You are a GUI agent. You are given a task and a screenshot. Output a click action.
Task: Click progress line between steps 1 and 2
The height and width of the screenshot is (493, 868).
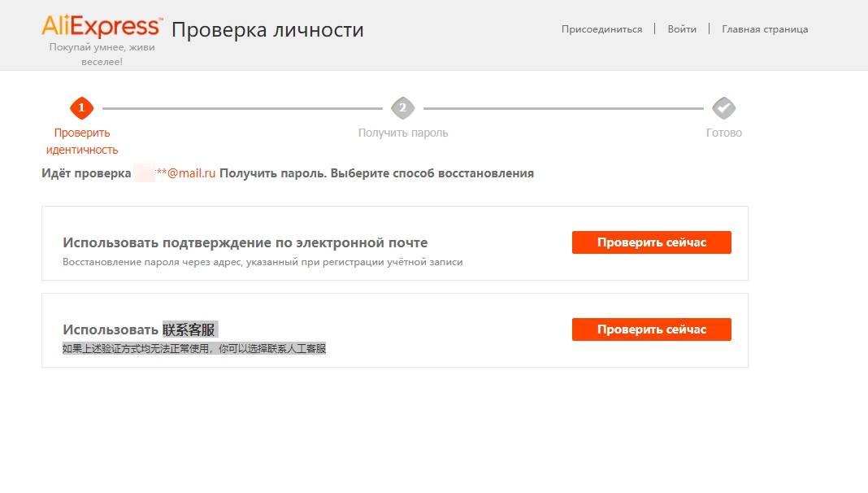[x=242, y=108]
